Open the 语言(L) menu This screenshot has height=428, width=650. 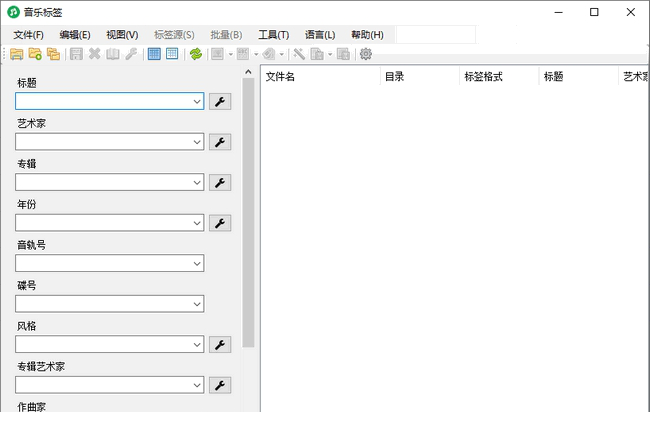(x=320, y=35)
